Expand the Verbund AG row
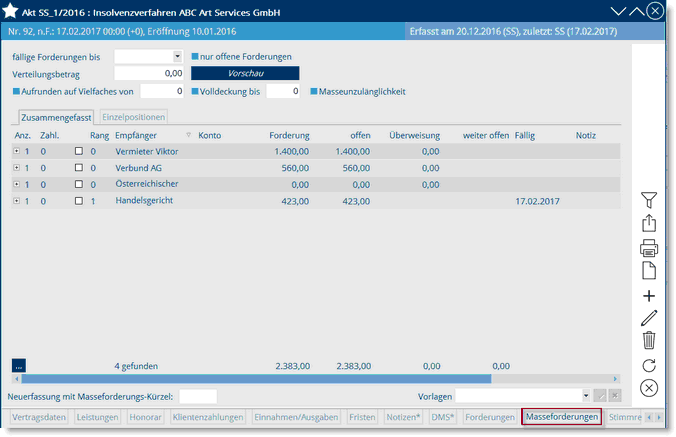The image size is (676, 437). tap(16, 167)
